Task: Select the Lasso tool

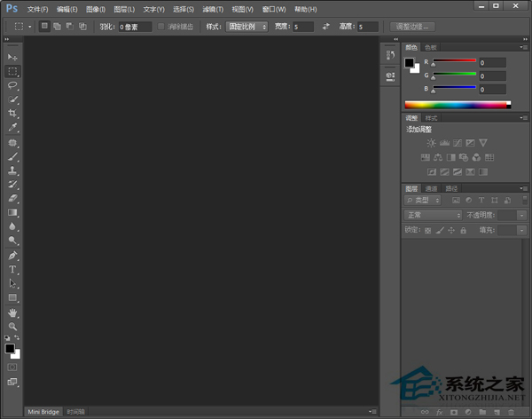Action: [x=12, y=85]
